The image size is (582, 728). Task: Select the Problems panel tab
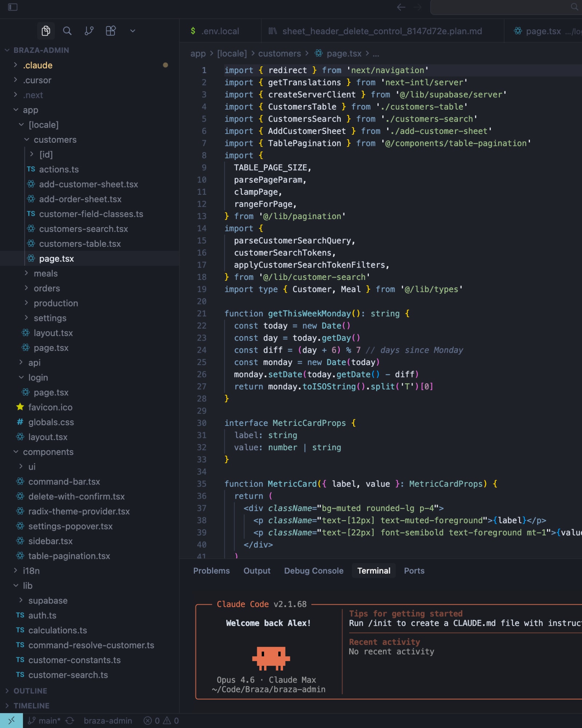pyautogui.click(x=211, y=571)
